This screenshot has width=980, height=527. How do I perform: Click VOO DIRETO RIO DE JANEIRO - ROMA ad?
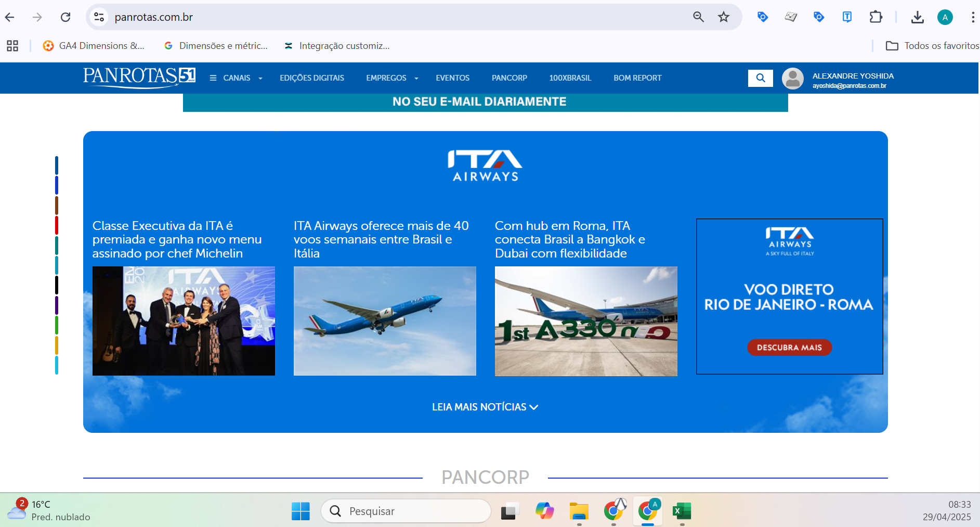tap(789, 297)
